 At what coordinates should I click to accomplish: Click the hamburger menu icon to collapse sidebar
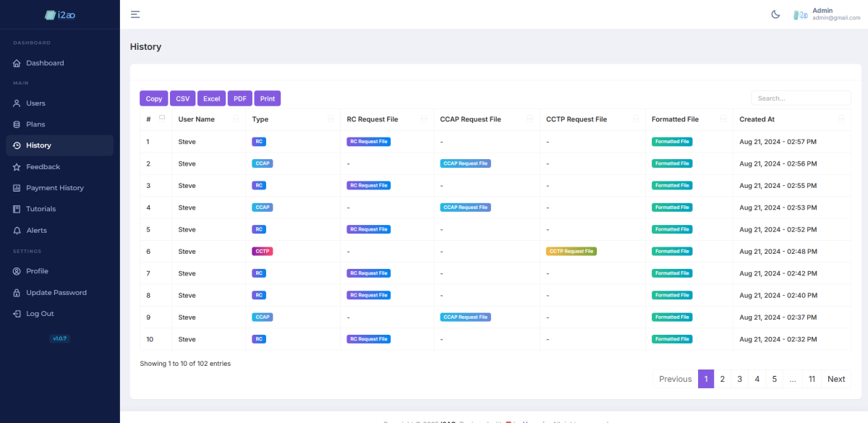coord(135,14)
